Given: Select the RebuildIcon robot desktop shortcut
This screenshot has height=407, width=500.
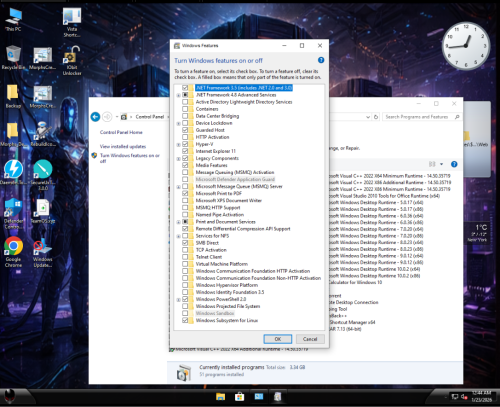Looking at the screenshot, I should tap(43, 134).
